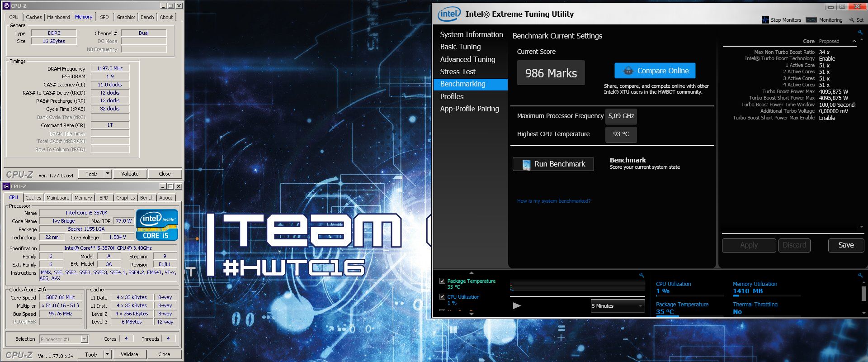This screenshot has height=362, width=868.
Task: Click the Intel Core i5 badge in CPU-Z
Action: pyautogui.click(x=157, y=225)
